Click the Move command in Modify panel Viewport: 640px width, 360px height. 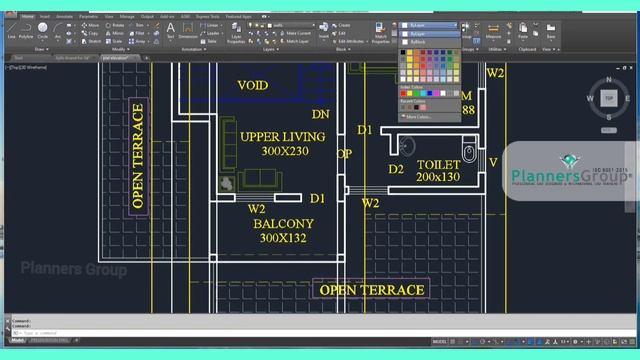(90, 25)
